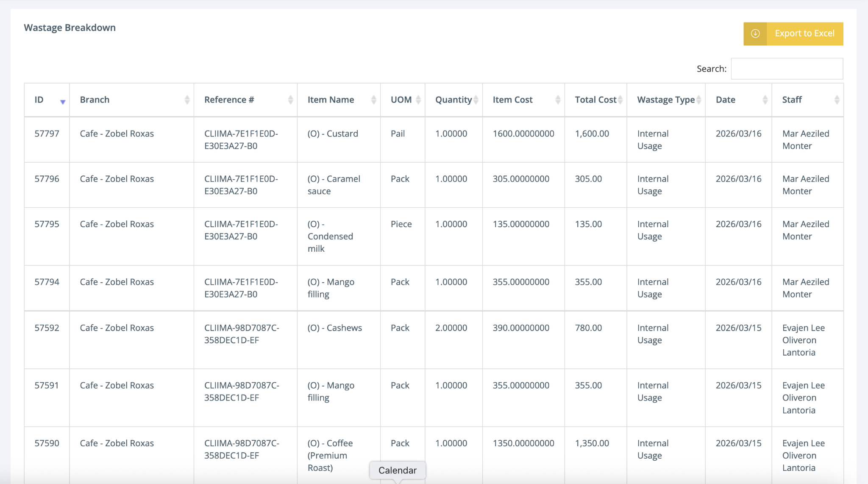Click the download icon on Export button
Screen dimensions: 868x484
pos(755,33)
